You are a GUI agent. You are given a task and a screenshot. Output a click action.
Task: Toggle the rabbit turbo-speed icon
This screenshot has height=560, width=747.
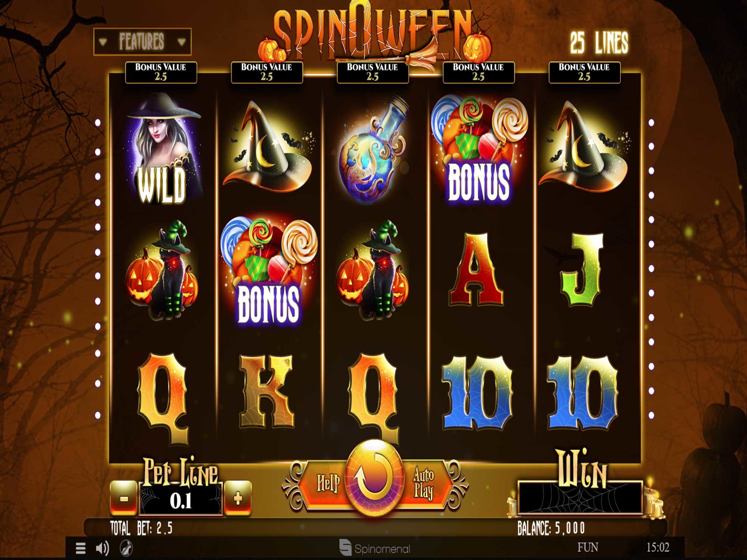126,548
